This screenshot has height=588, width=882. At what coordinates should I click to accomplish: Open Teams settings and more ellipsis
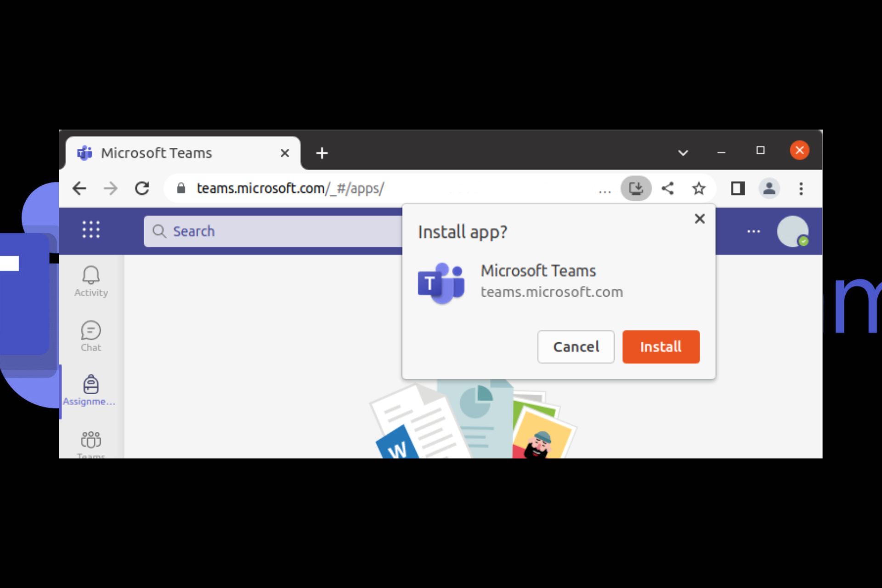[753, 231]
